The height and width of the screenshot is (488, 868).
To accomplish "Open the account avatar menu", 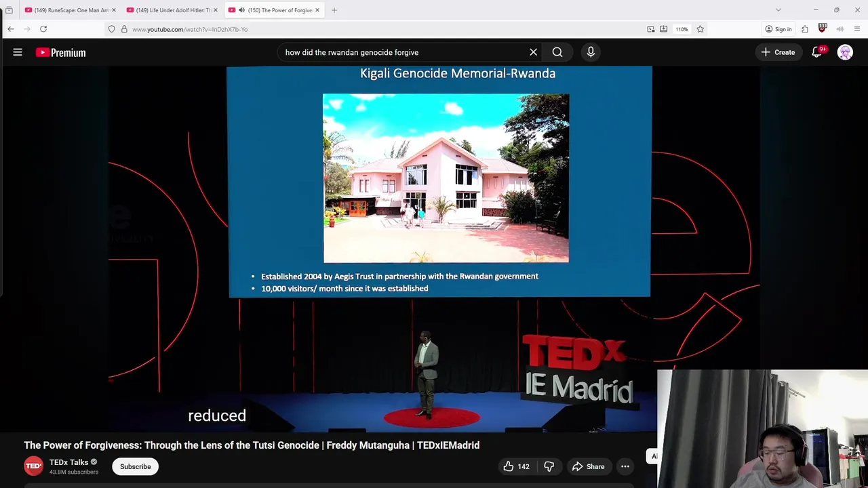I will tap(845, 52).
